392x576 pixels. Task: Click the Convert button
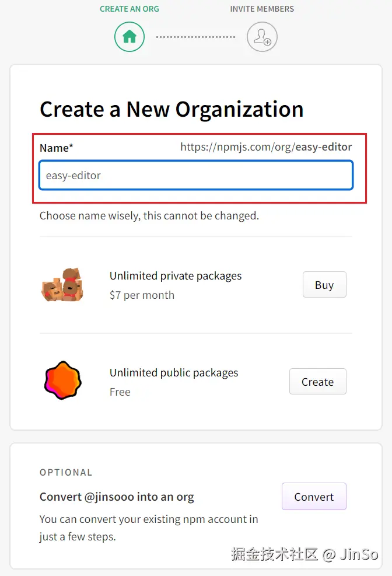tap(314, 497)
